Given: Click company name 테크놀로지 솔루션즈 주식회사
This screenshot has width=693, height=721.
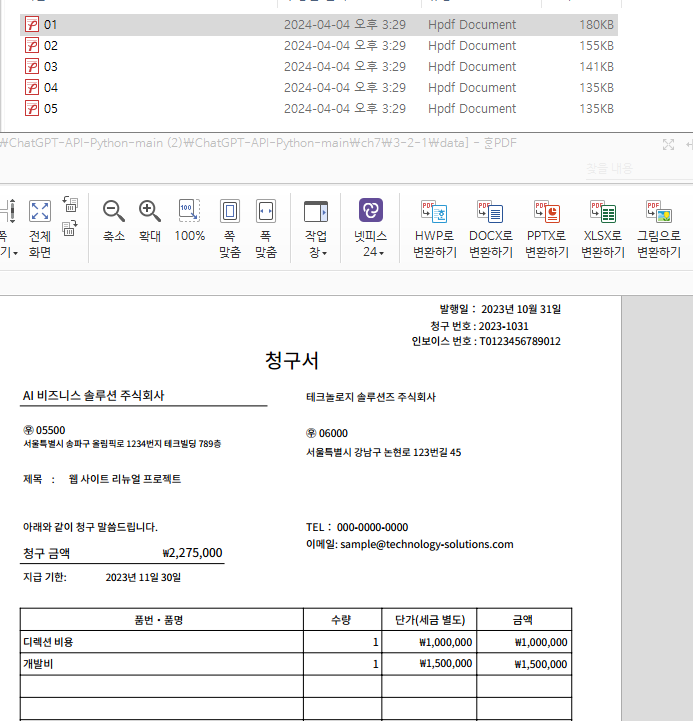Looking at the screenshot, I should tap(371, 397).
